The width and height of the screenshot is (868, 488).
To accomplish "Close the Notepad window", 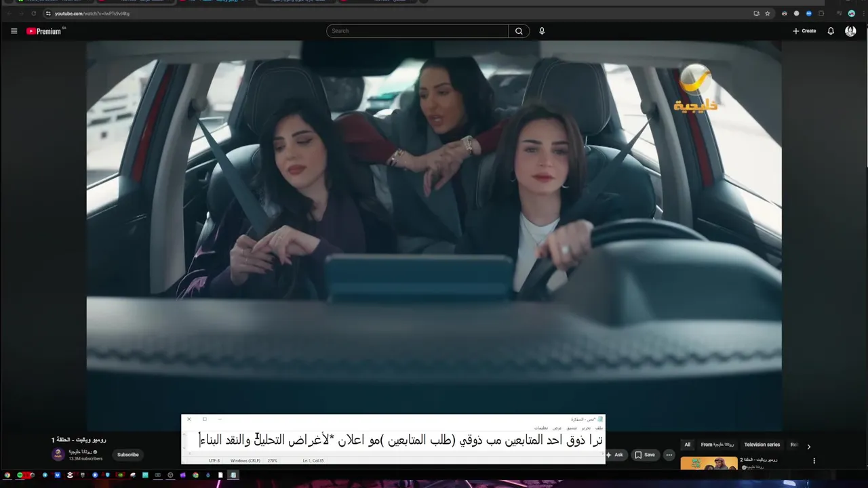I will click(x=189, y=419).
